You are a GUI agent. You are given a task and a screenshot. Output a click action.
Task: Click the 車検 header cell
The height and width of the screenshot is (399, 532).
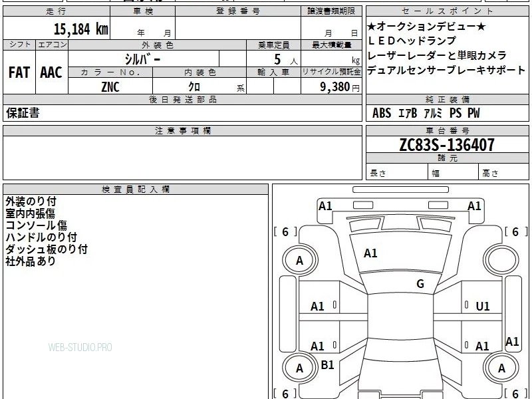tap(143, 11)
